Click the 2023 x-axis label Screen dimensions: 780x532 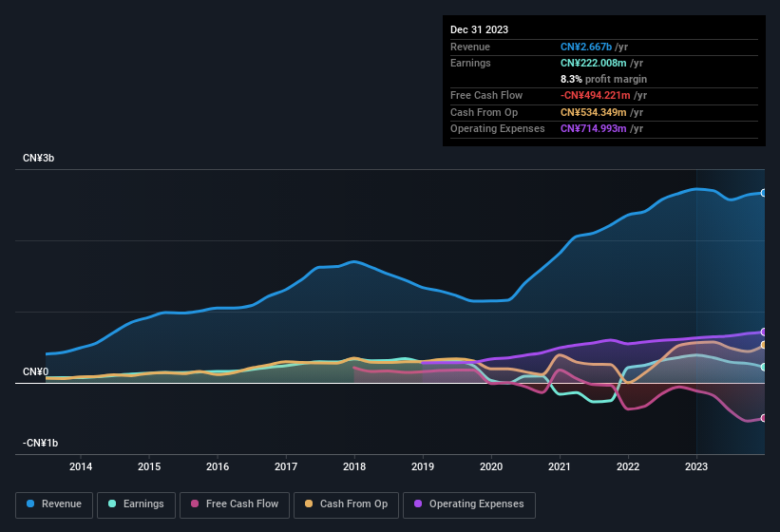696,466
